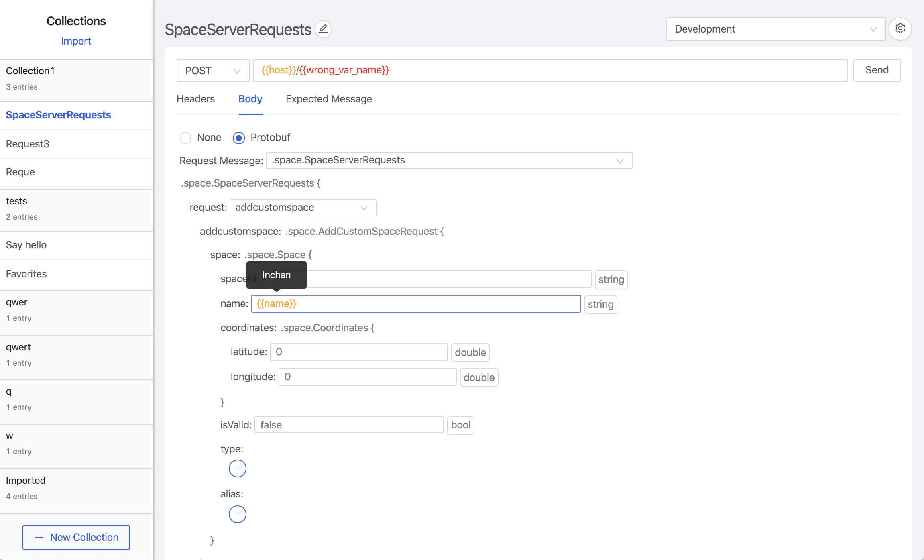Expand the Development environment dropdown

[775, 29]
